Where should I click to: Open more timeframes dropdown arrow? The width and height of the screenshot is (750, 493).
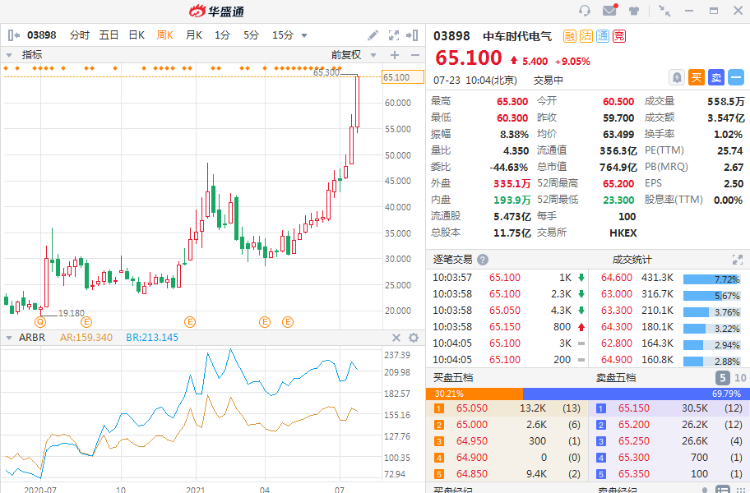click(304, 35)
